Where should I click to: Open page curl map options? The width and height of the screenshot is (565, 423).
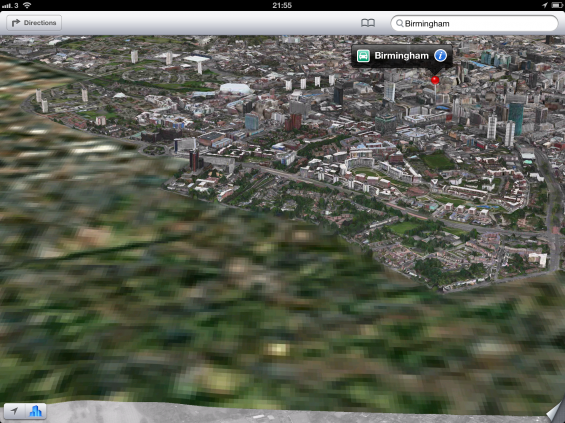tap(555, 411)
